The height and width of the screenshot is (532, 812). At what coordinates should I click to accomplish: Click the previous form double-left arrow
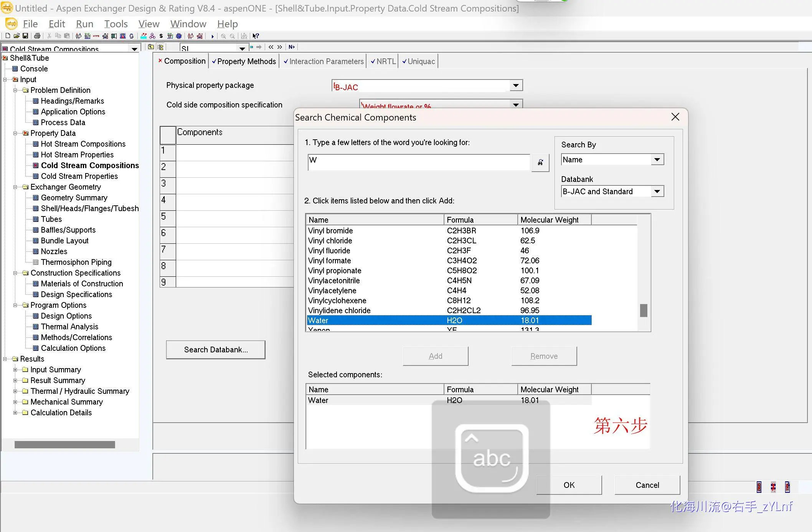coord(271,47)
